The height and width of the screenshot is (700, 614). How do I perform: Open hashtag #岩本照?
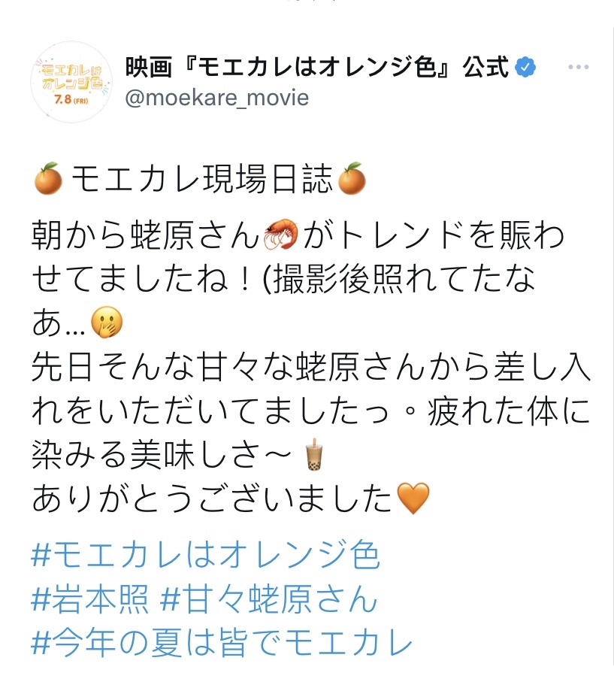(89, 599)
